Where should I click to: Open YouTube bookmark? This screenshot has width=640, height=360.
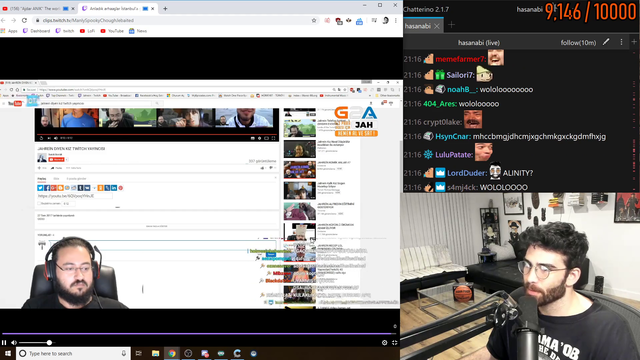[x=112, y=31]
